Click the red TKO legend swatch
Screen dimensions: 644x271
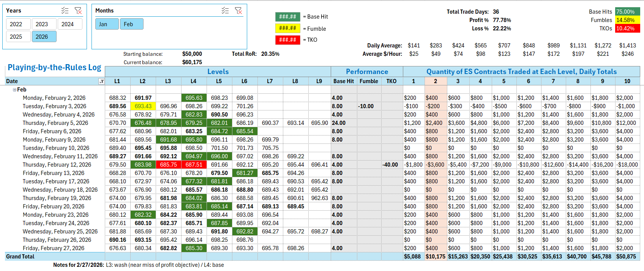(x=287, y=40)
